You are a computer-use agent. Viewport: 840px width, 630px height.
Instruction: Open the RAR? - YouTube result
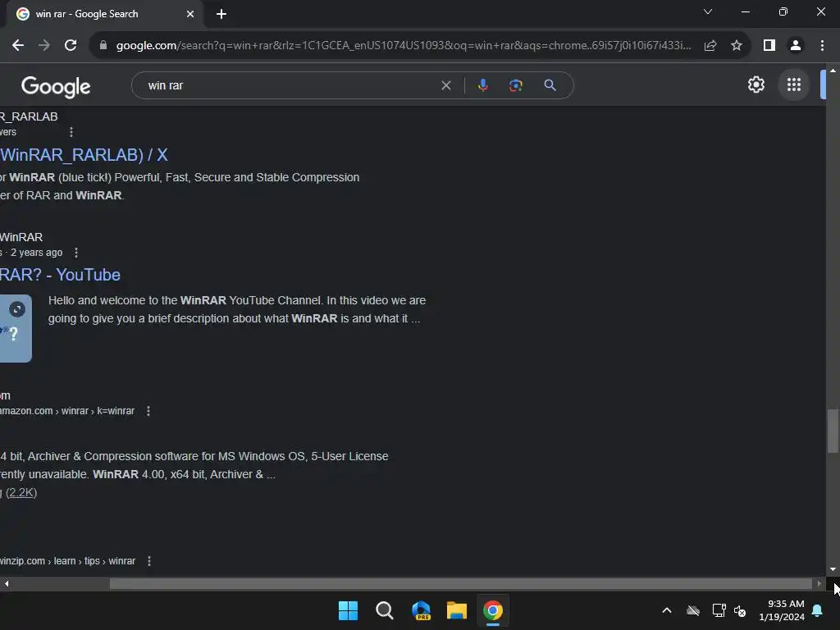point(60,275)
